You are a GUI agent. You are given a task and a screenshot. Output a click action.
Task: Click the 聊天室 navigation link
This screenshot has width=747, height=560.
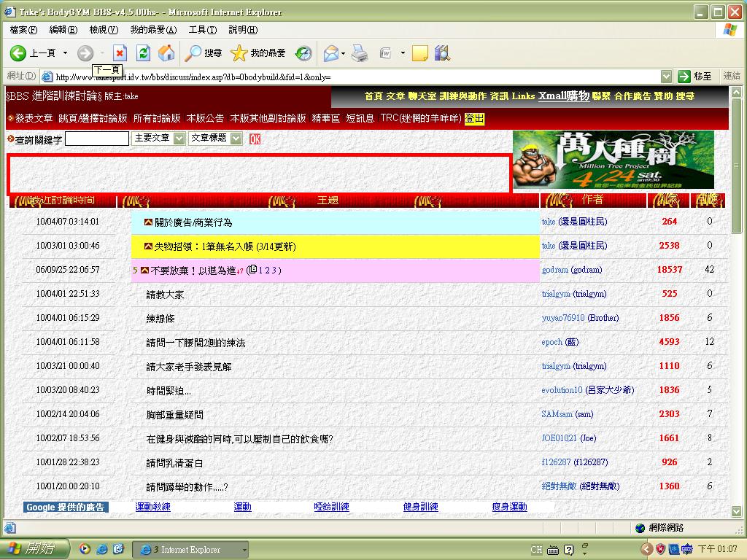422,96
